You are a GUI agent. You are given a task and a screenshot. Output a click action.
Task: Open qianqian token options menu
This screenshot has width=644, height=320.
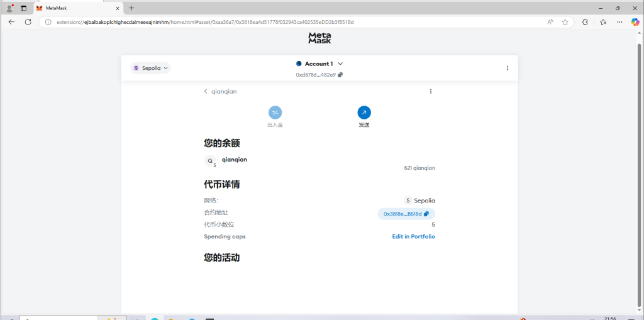pyautogui.click(x=431, y=91)
